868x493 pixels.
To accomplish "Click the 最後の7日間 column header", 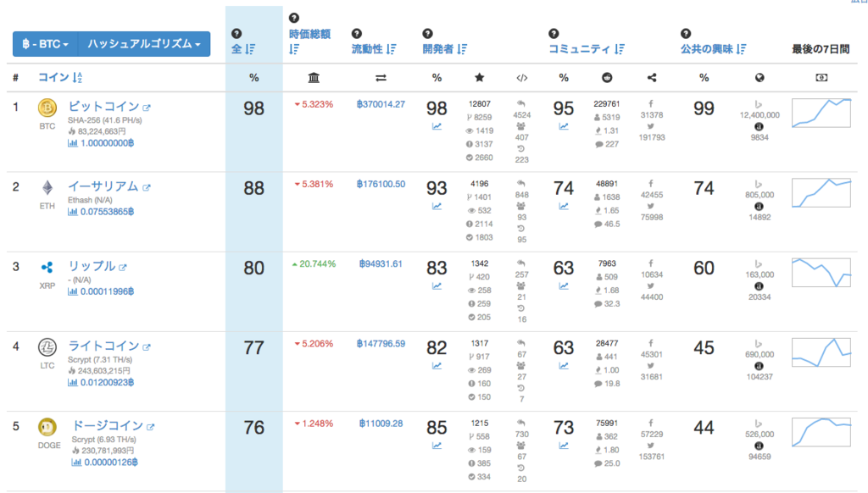I will (821, 49).
